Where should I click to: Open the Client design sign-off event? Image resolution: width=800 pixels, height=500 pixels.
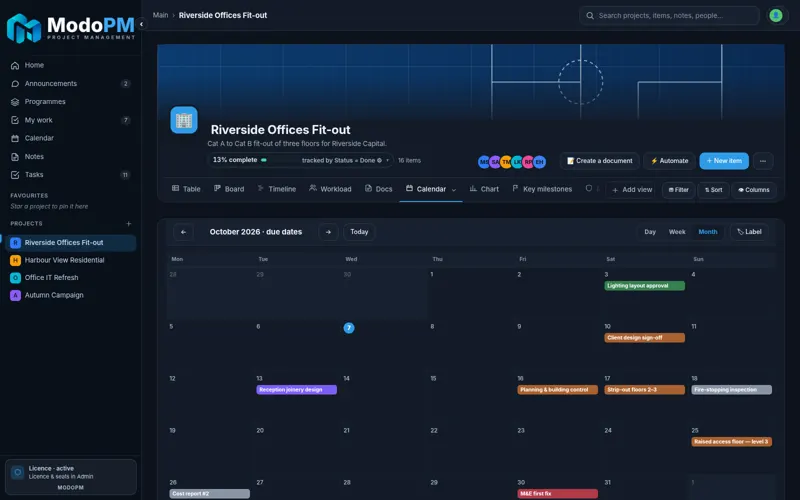click(x=644, y=338)
